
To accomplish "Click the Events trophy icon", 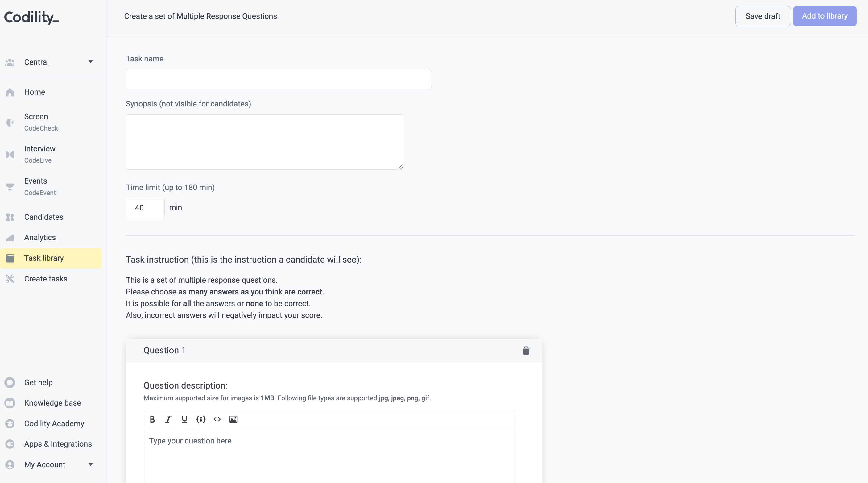I will coord(10,187).
